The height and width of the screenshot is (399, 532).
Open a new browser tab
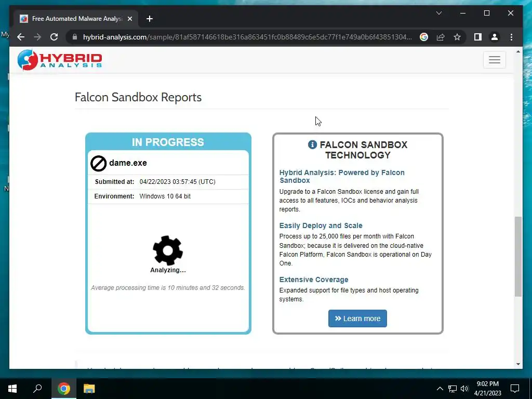point(150,19)
